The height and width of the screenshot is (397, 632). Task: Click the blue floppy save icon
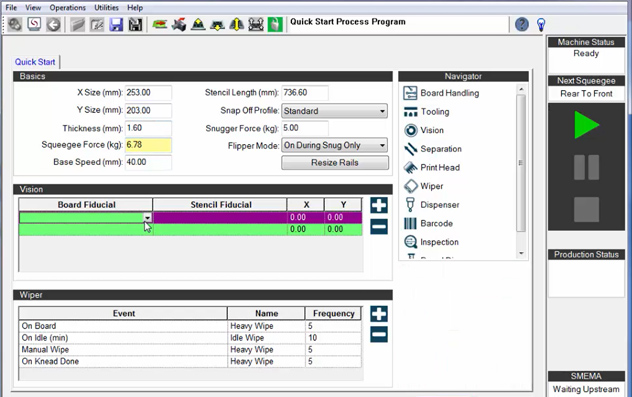[116, 25]
